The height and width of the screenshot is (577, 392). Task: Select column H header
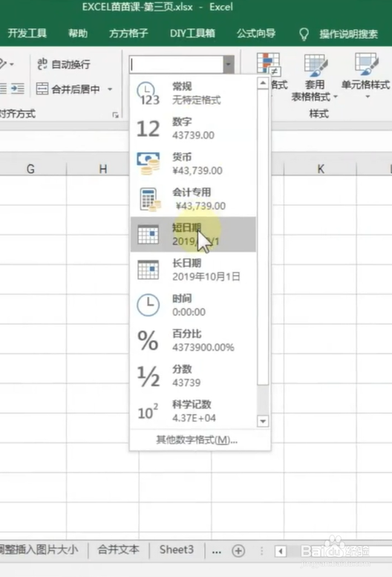[103, 169]
